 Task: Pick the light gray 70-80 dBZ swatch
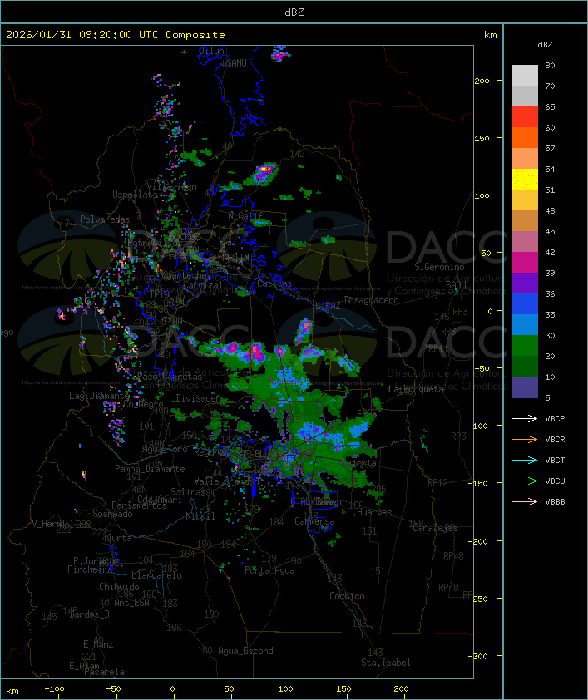point(525,76)
